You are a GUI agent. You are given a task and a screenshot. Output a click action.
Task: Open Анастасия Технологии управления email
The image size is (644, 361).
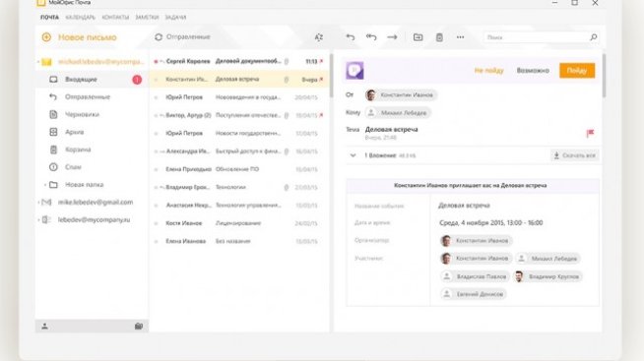[239, 206]
